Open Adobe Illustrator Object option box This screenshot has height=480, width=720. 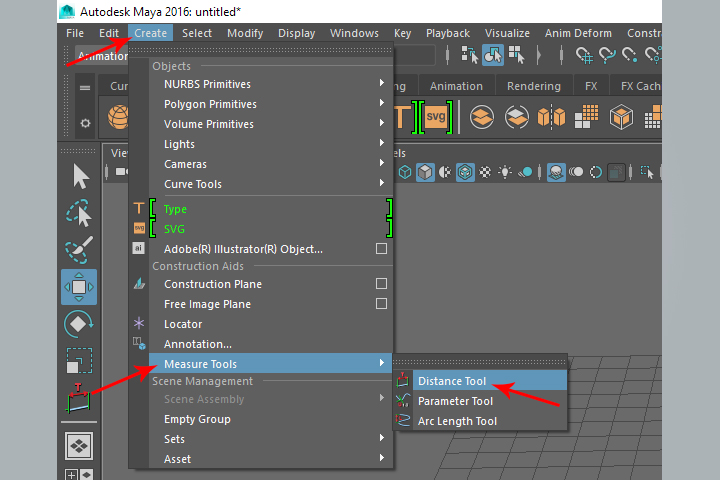pos(381,248)
